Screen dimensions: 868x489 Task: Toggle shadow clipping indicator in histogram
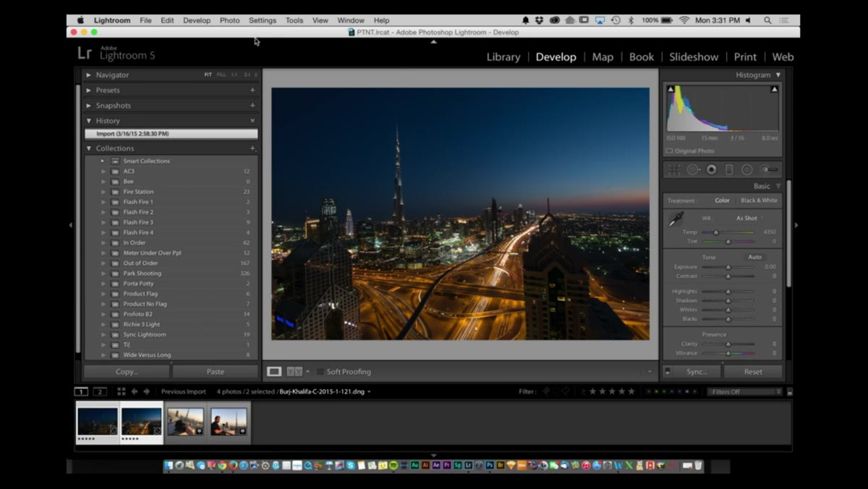(671, 89)
